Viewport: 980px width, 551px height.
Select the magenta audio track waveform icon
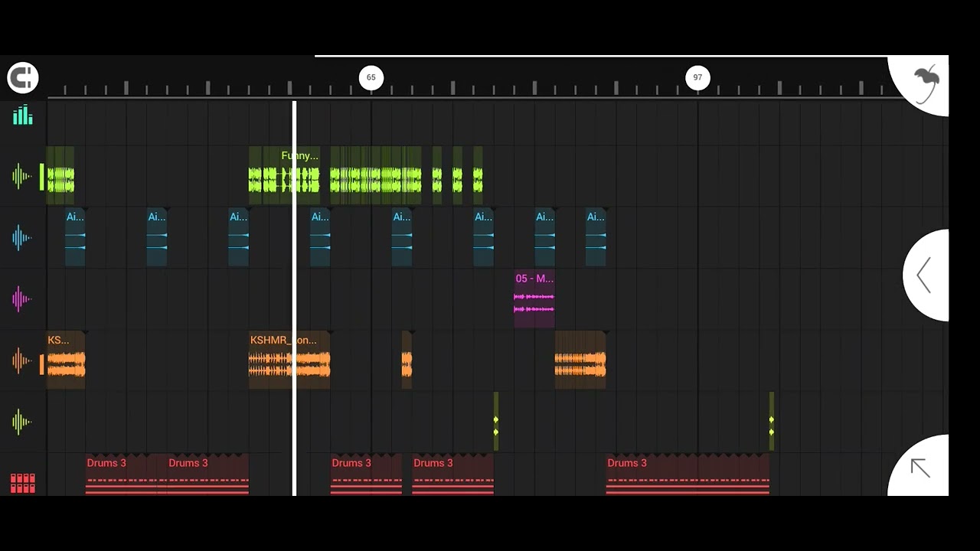21,299
